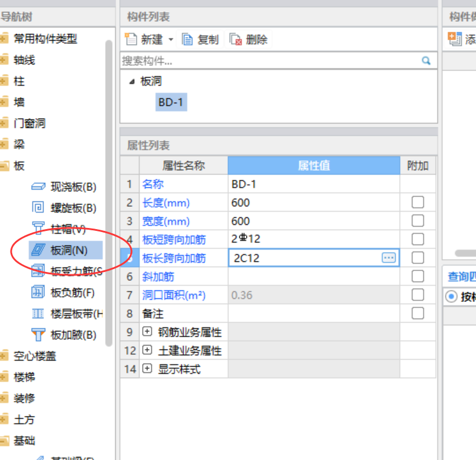476x460 pixels.
Task: Expand 显示样式 row
Action: [147, 368]
